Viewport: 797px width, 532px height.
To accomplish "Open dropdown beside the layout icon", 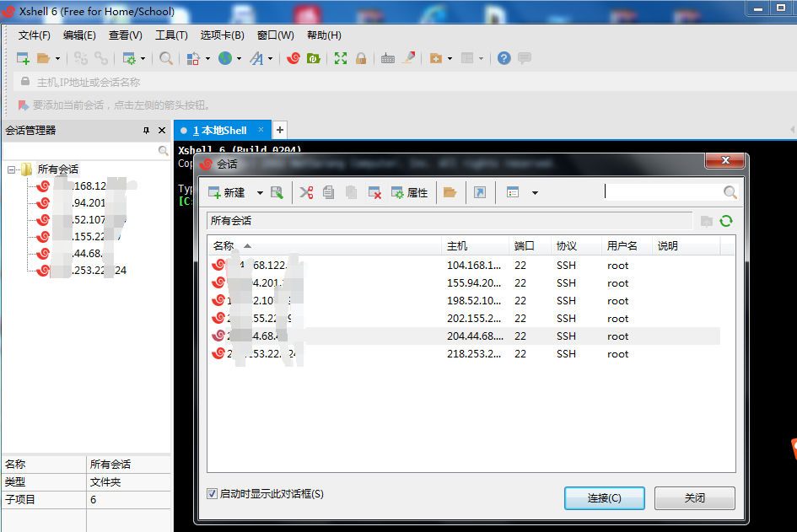I will [x=481, y=59].
